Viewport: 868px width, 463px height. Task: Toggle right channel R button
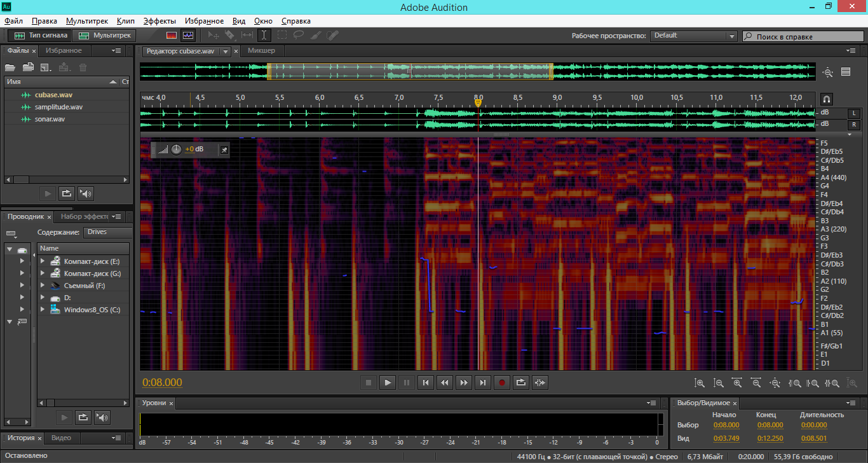click(x=855, y=124)
